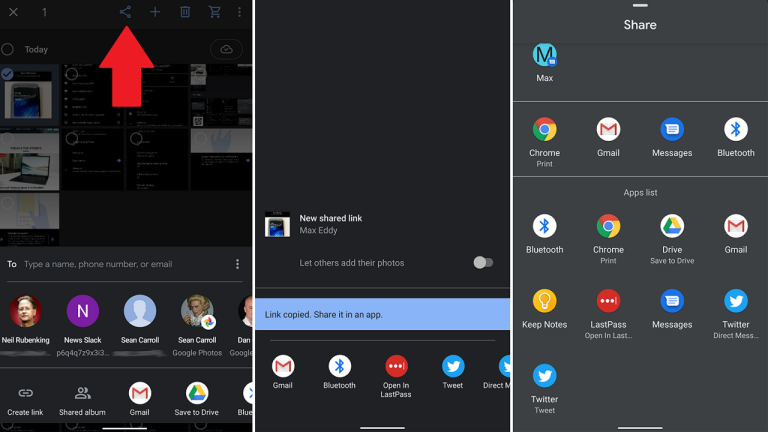The width and height of the screenshot is (768, 432).
Task: Tap the cloud backup icon next to Today
Action: coord(226,49)
